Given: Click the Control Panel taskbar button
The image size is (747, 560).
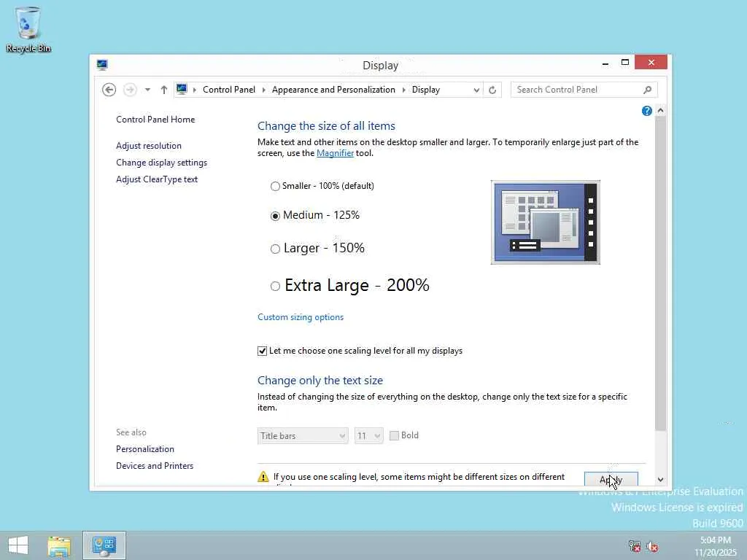Looking at the screenshot, I should (x=104, y=545).
